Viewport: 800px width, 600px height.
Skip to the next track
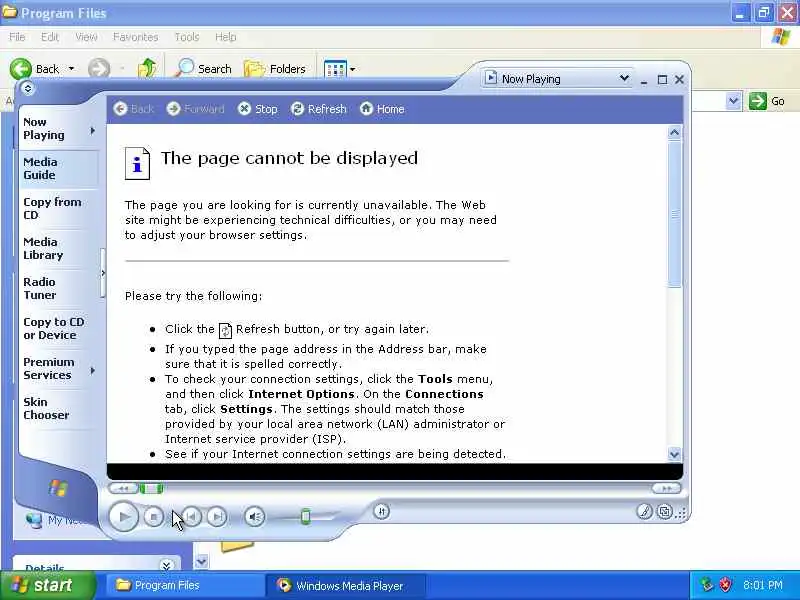pos(217,517)
